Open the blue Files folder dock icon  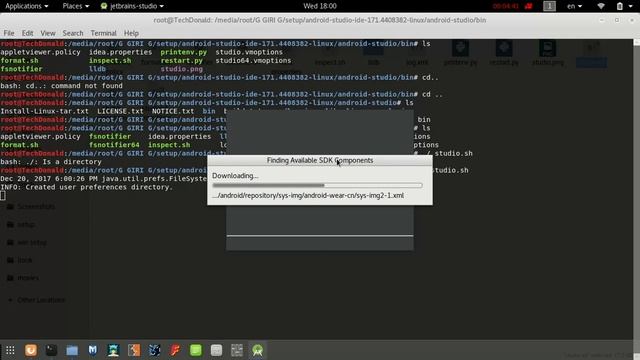pos(72,350)
